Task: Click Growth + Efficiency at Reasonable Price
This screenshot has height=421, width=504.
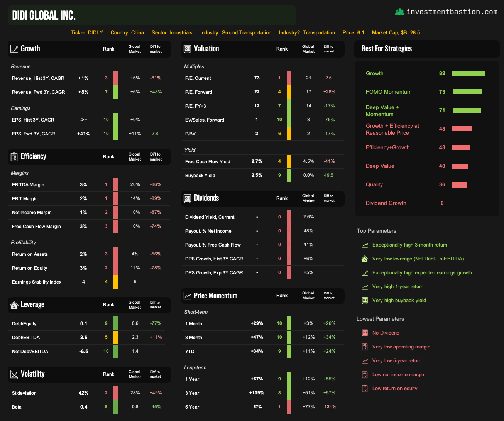Action: pyautogui.click(x=392, y=129)
